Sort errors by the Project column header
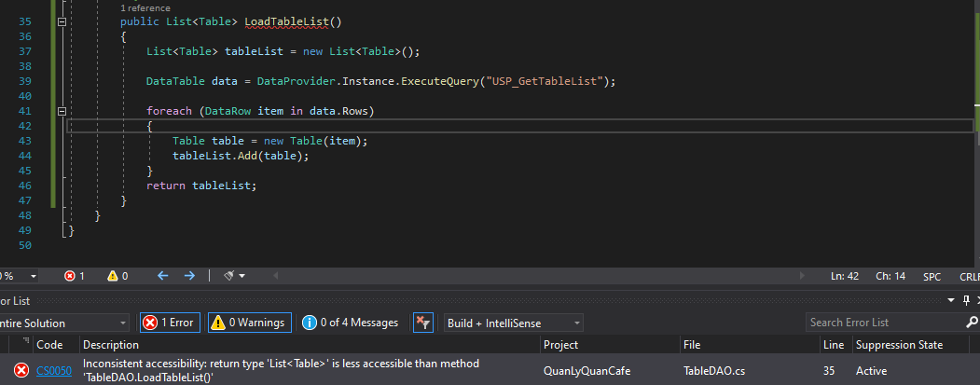The image size is (980, 385). click(562, 345)
